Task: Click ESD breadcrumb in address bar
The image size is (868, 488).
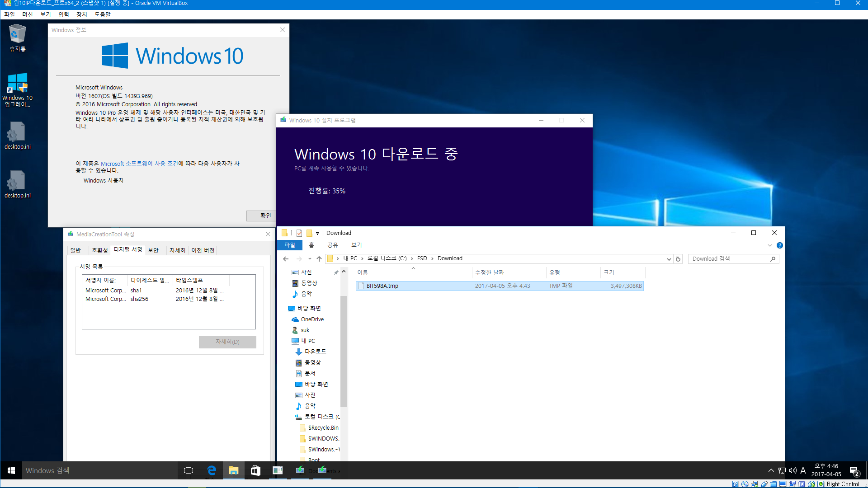Action: [422, 258]
